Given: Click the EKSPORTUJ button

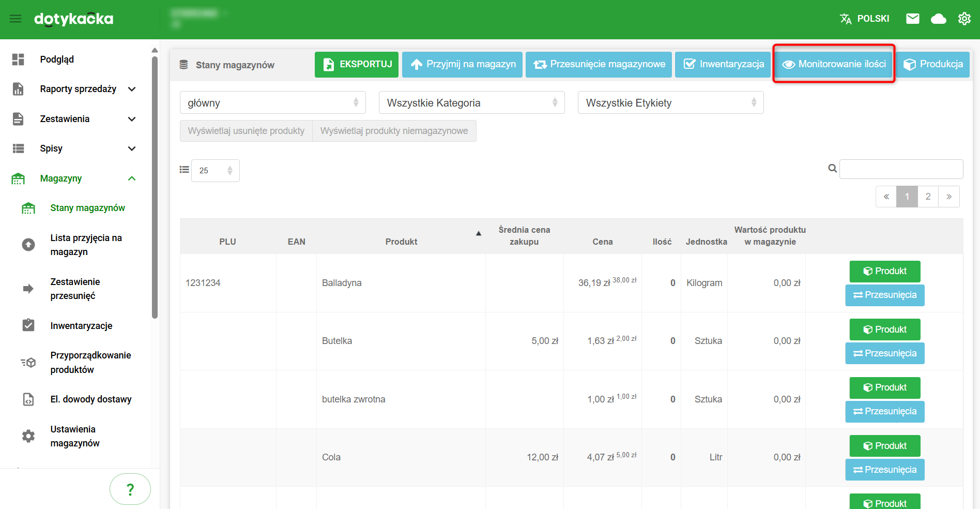Looking at the screenshot, I should (356, 64).
